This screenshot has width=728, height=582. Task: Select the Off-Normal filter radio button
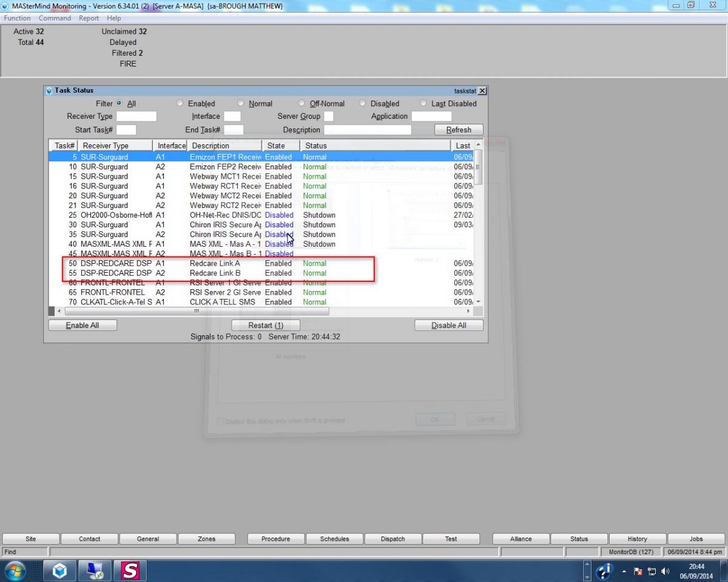pyautogui.click(x=302, y=104)
